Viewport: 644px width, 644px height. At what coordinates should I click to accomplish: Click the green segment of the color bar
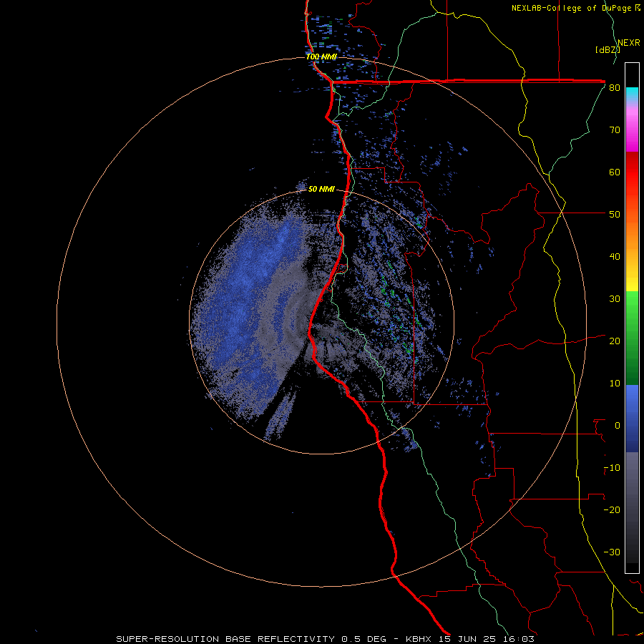[632, 338]
